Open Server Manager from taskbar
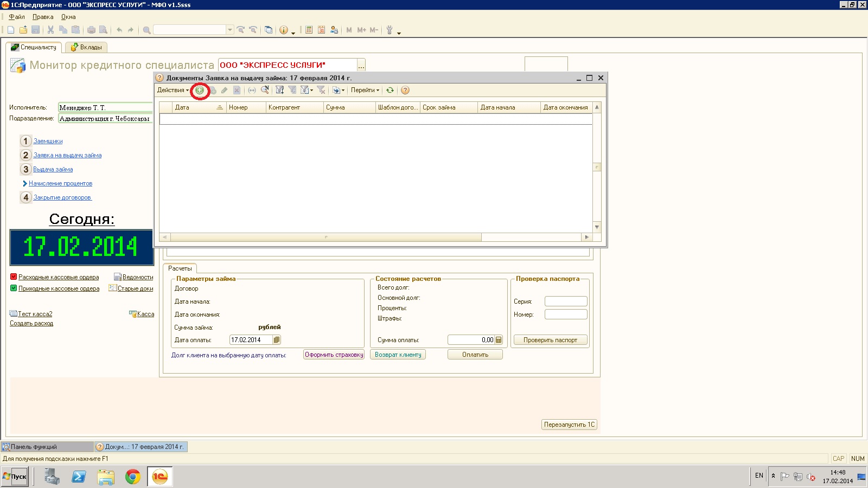Image resolution: width=868 pixels, height=488 pixels. tap(52, 477)
